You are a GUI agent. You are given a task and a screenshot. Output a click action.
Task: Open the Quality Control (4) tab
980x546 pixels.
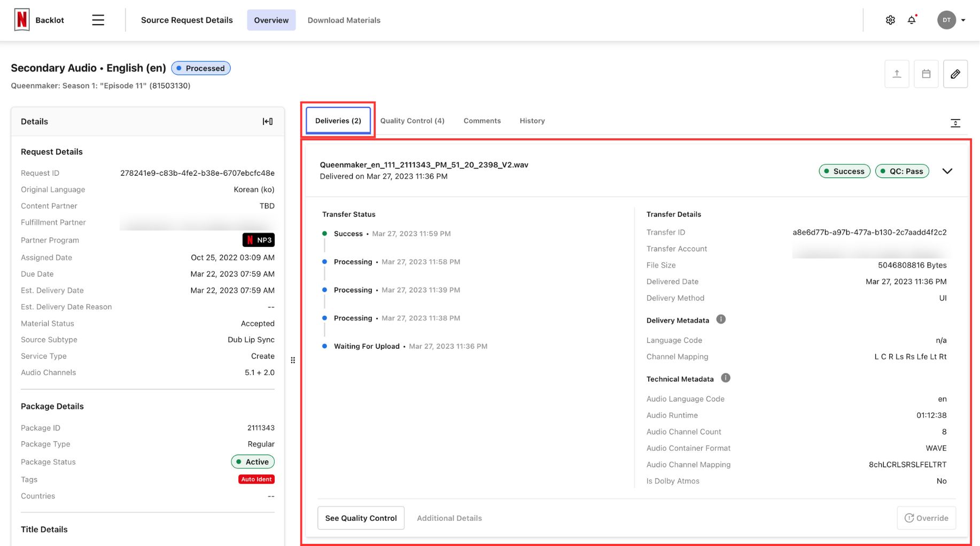[x=413, y=121]
